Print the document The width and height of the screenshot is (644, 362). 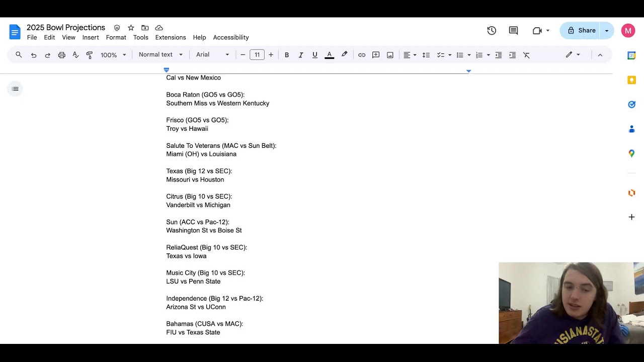coord(61,55)
